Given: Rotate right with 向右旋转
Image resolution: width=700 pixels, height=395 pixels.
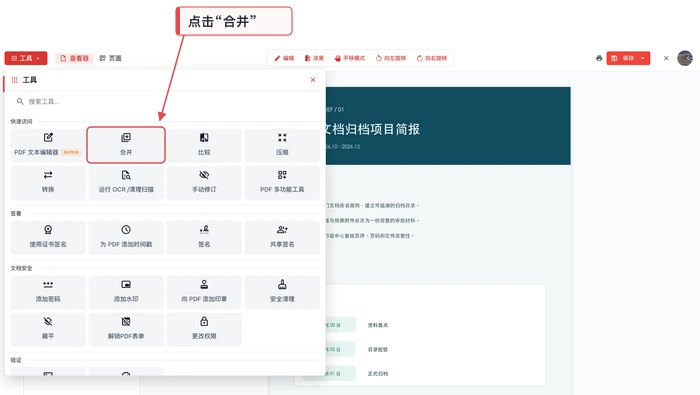Looking at the screenshot, I should click(x=432, y=58).
